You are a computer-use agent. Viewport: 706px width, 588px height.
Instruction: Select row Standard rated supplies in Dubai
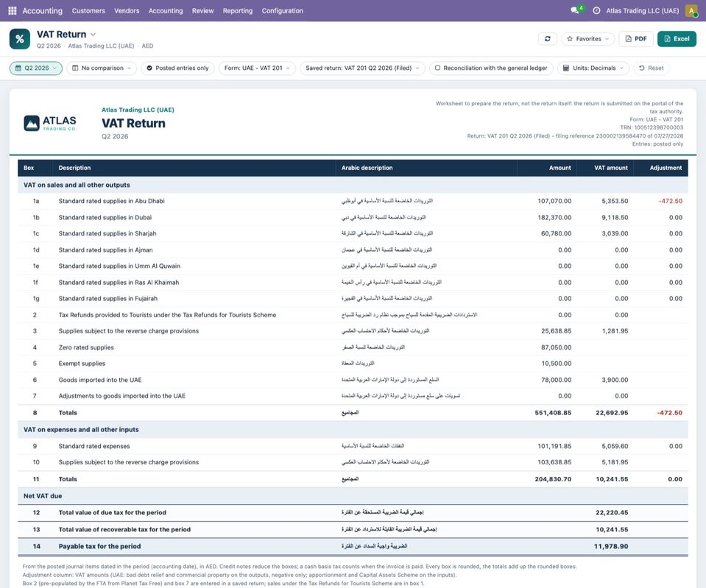click(x=353, y=217)
